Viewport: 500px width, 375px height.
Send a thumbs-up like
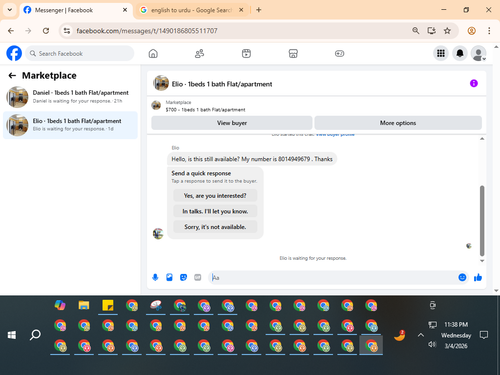point(478,277)
